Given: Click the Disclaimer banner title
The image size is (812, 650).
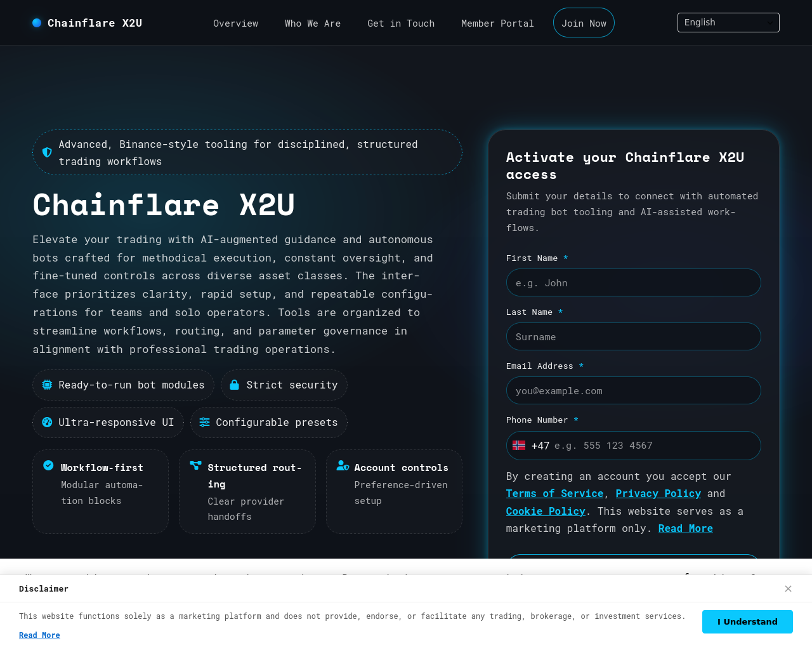Looking at the screenshot, I should click(44, 589).
